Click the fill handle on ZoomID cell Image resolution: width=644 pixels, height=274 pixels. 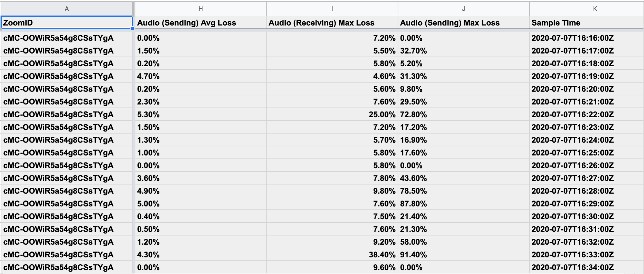point(132,28)
